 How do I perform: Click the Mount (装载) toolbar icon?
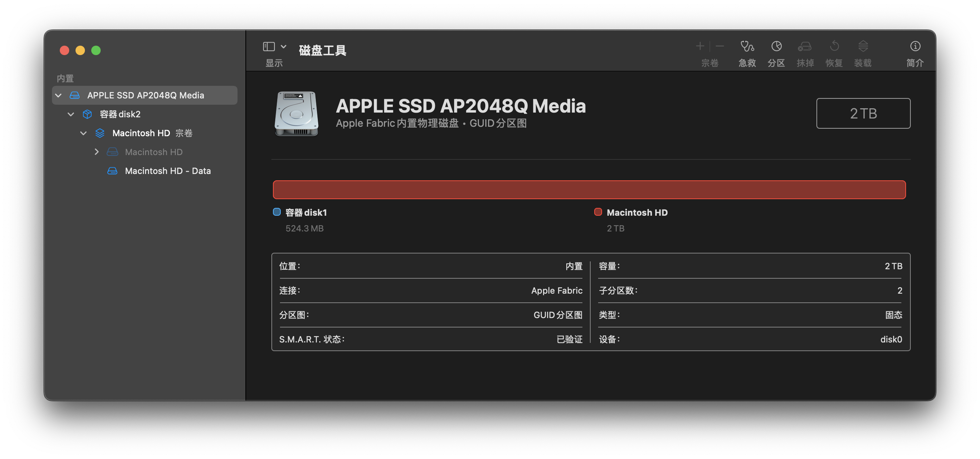point(863,47)
